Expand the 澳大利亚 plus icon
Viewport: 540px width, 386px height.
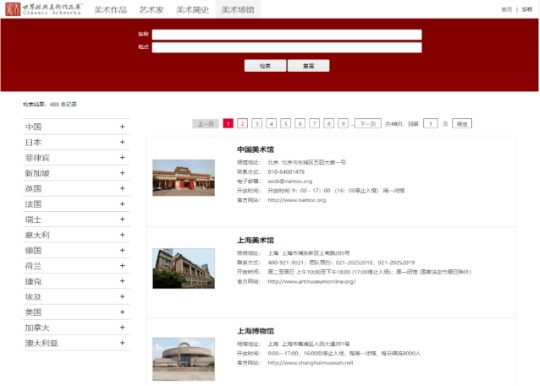click(x=122, y=343)
